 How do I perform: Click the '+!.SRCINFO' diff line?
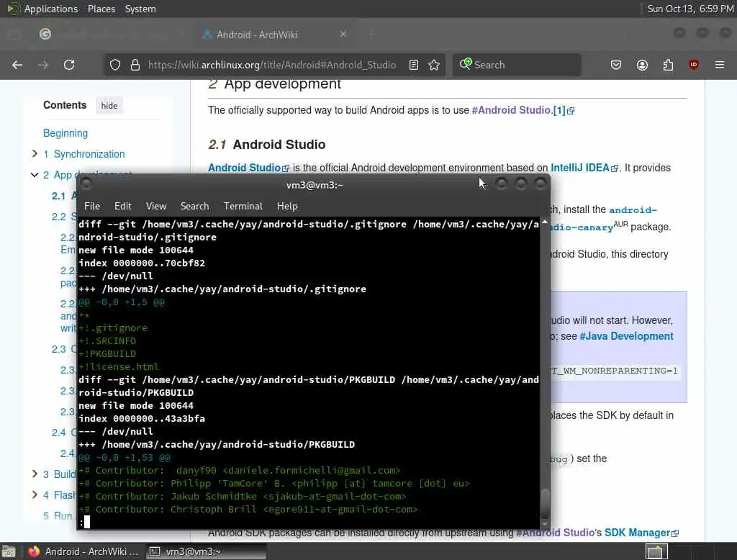pos(107,341)
